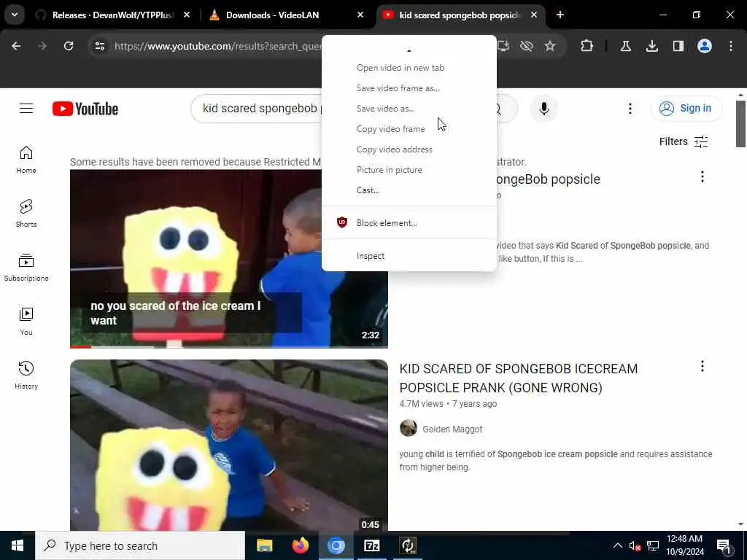Click Type here to search box
This screenshot has height=560, width=747.
[140, 545]
